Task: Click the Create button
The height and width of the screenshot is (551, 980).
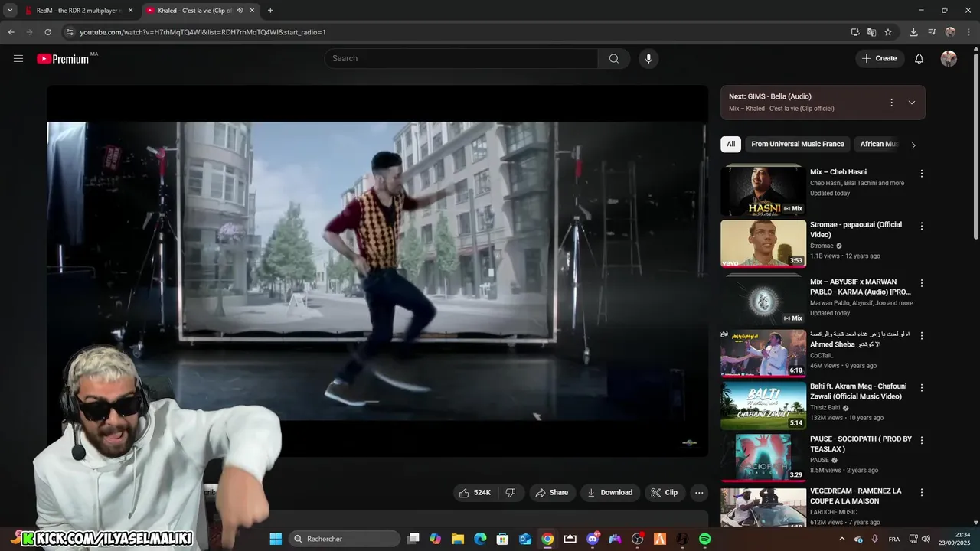Action: pyautogui.click(x=880, y=58)
